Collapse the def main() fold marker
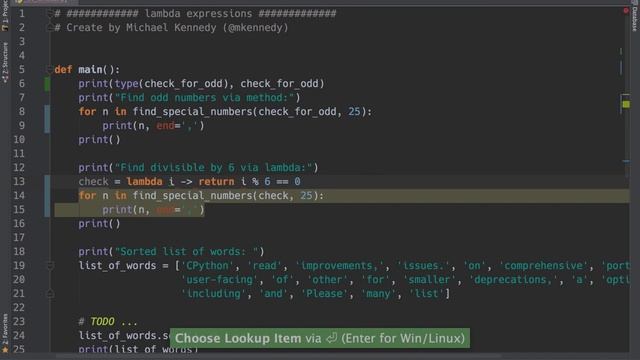 coord(50,70)
